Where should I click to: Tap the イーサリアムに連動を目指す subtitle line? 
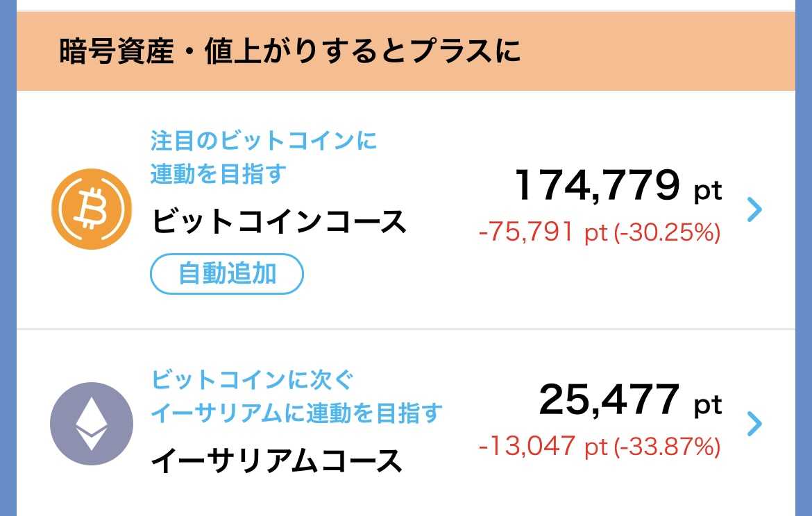tap(296, 413)
